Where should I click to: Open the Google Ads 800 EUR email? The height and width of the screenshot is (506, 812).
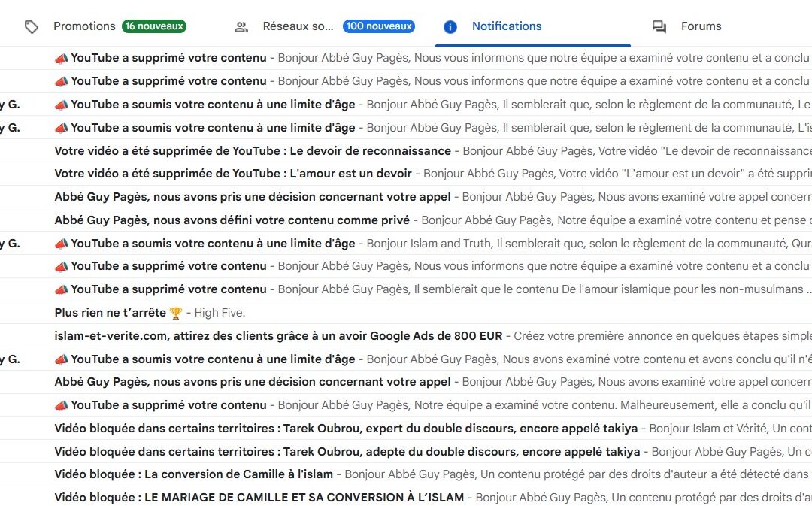tap(406, 335)
